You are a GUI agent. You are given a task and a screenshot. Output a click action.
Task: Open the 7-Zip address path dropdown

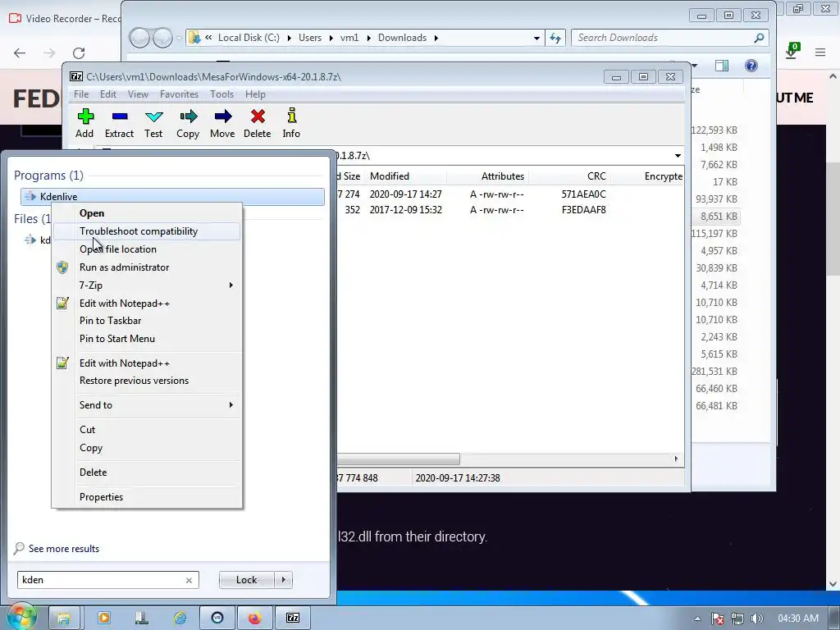click(678, 156)
